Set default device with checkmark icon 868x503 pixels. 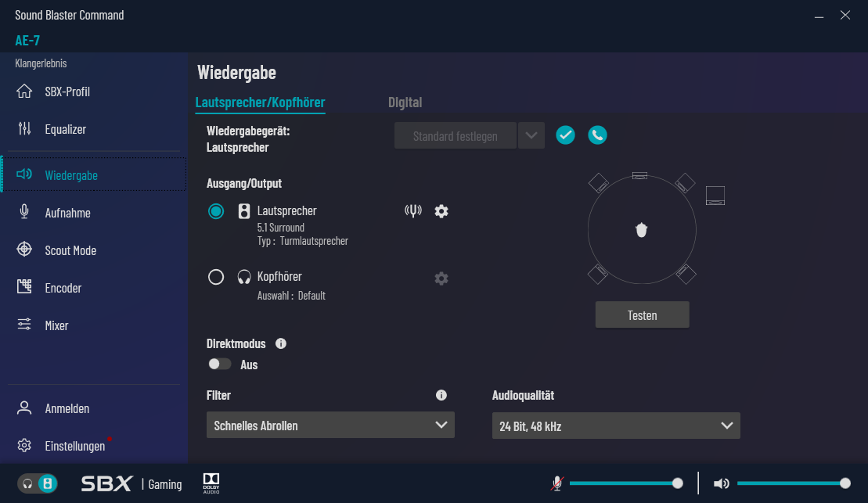pos(565,135)
